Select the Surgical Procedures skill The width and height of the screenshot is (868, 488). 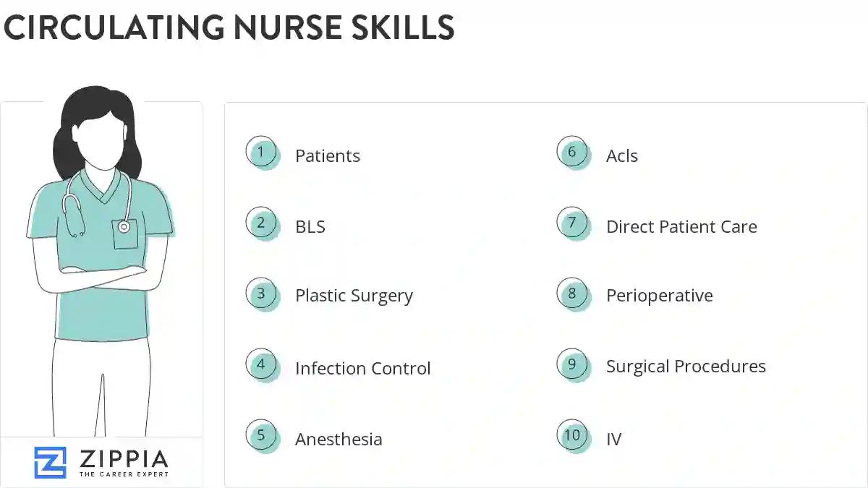[686, 367]
